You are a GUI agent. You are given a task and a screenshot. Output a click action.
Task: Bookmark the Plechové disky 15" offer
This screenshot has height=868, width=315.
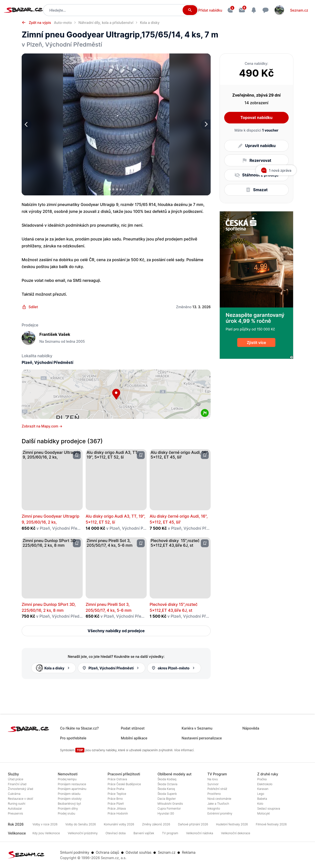205,543
